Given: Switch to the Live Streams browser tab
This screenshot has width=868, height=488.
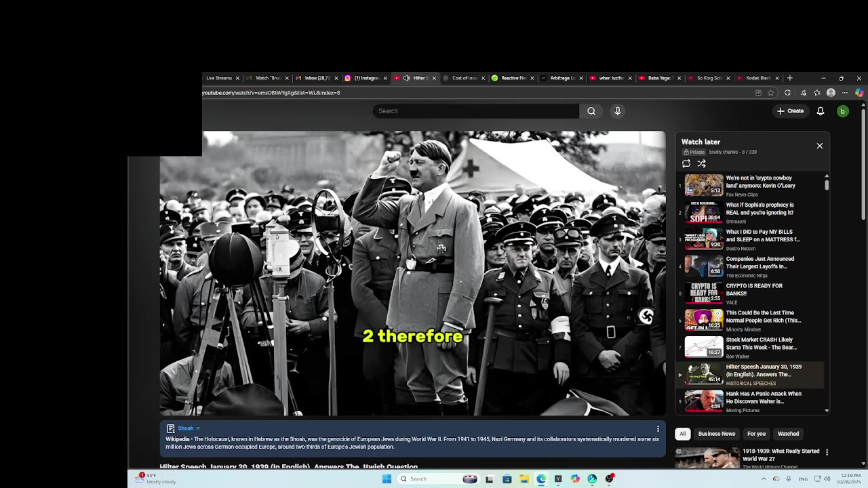Looking at the screenshot, I should point(218,78).
